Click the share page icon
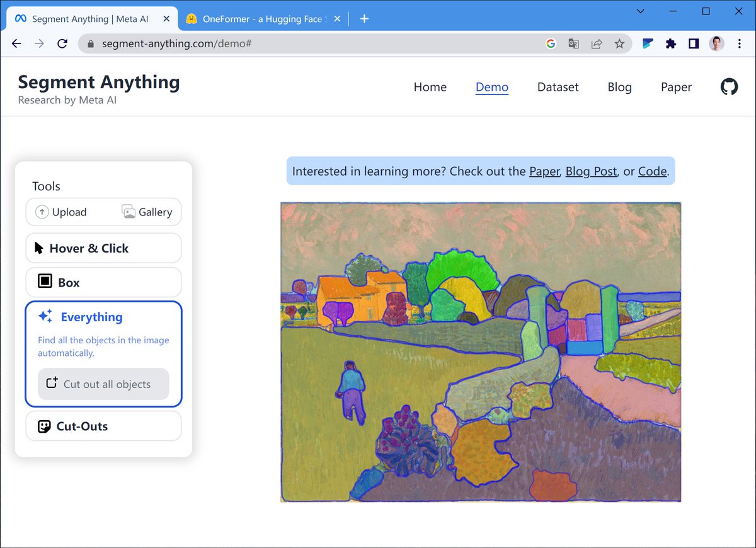This screenshot has height=548, width=756. [596, 43]
